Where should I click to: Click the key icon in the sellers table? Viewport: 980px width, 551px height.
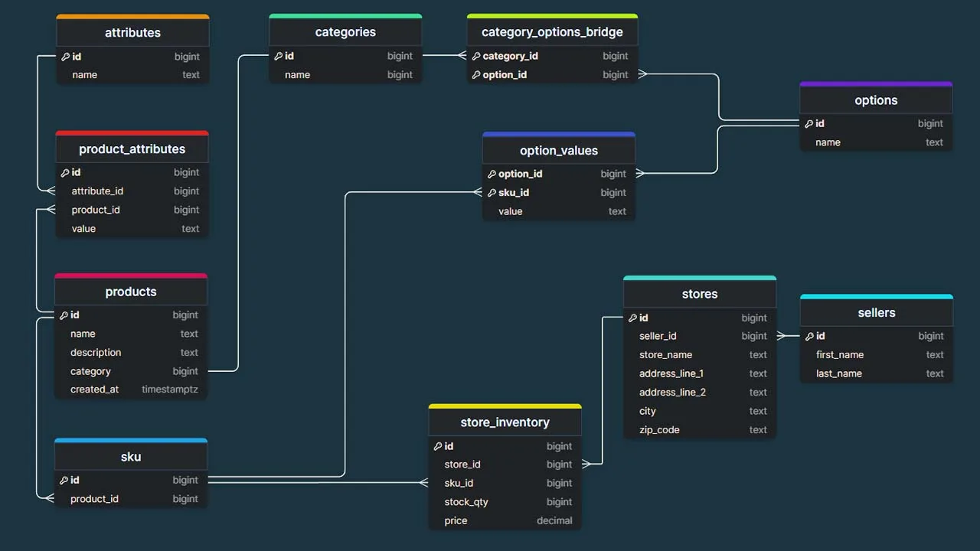tap(809, 336)
